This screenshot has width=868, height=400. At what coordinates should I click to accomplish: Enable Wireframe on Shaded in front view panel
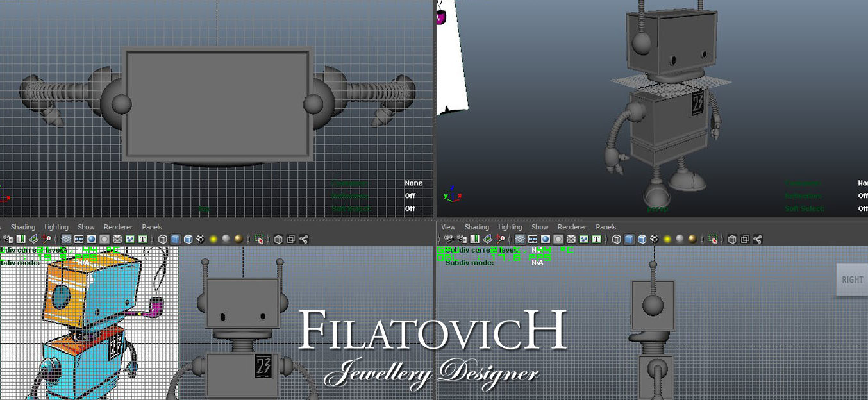(x=188, y=239)
